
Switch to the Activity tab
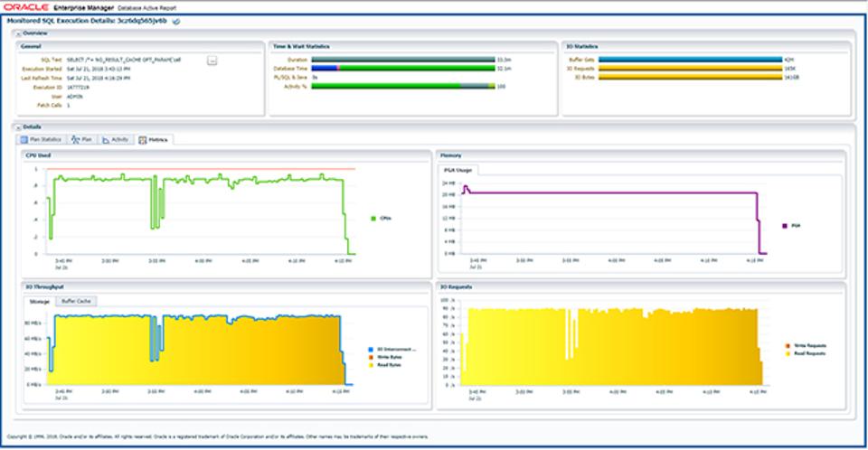point(115,139)
